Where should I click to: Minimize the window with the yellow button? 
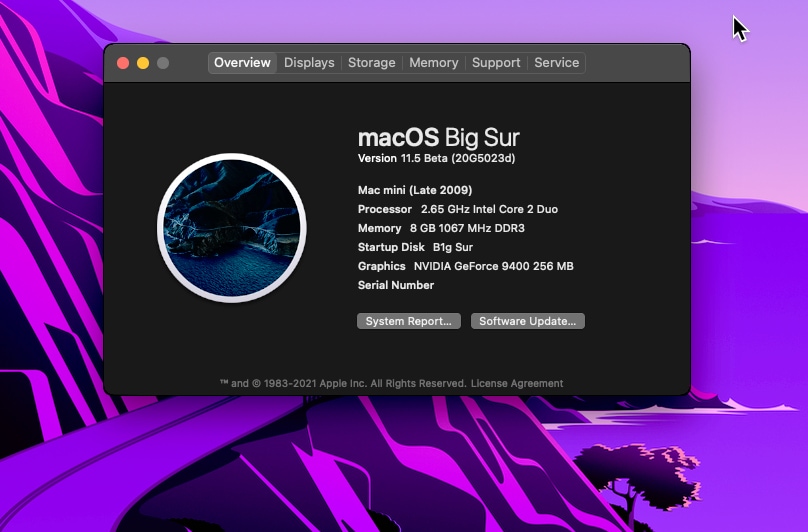[x=143, y=63]
